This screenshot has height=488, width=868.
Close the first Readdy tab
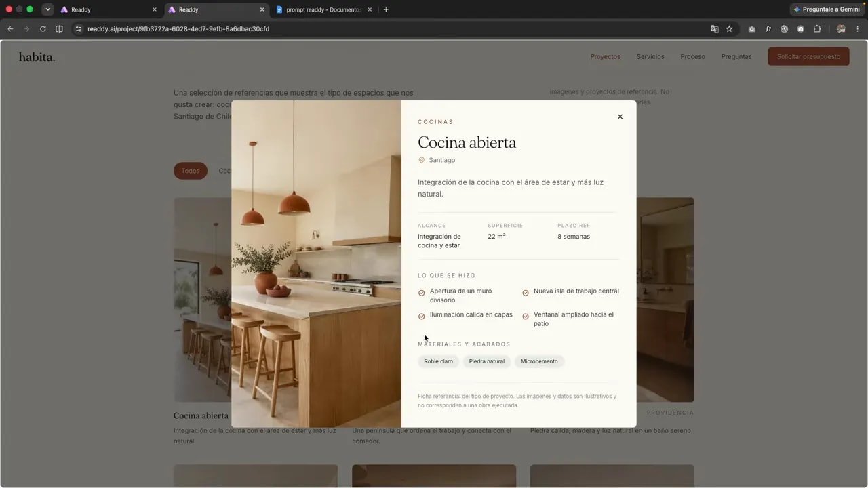(155, 9)
